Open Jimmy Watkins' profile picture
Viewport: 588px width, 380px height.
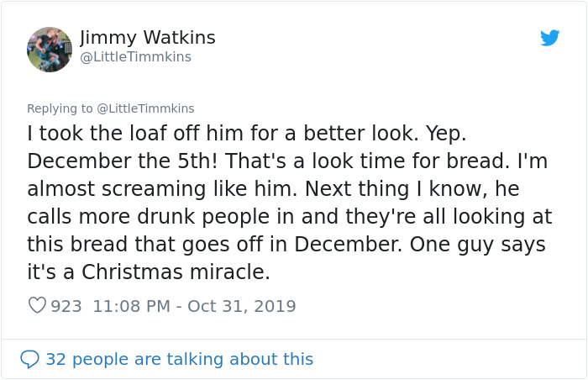(49, 49)
